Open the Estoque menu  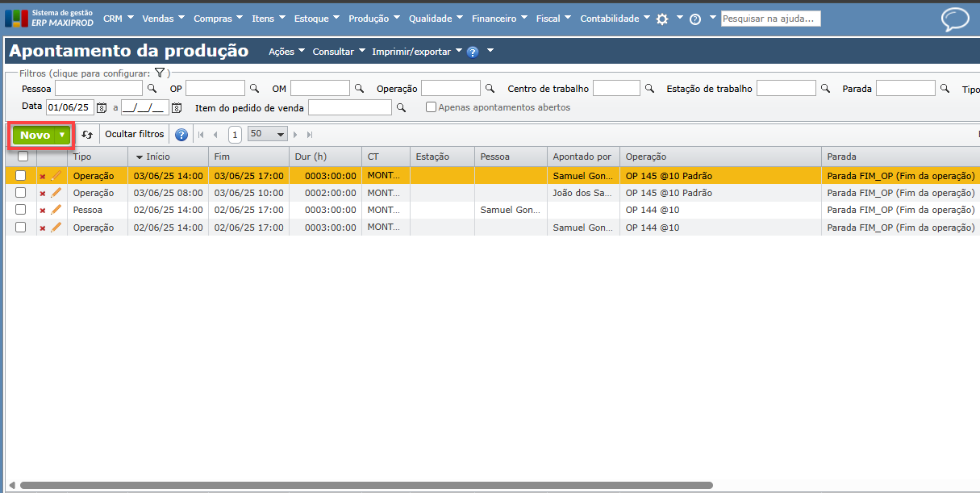pyautogui.click(x=316, y=19)
